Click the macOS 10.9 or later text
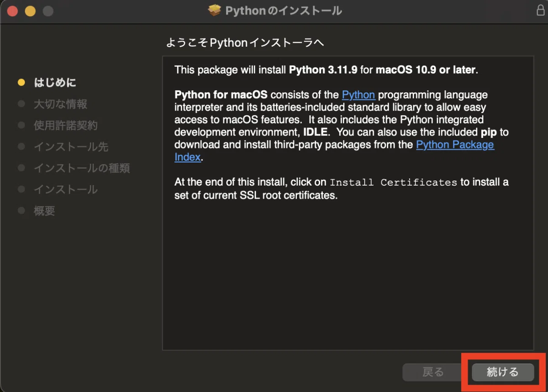 426,70
